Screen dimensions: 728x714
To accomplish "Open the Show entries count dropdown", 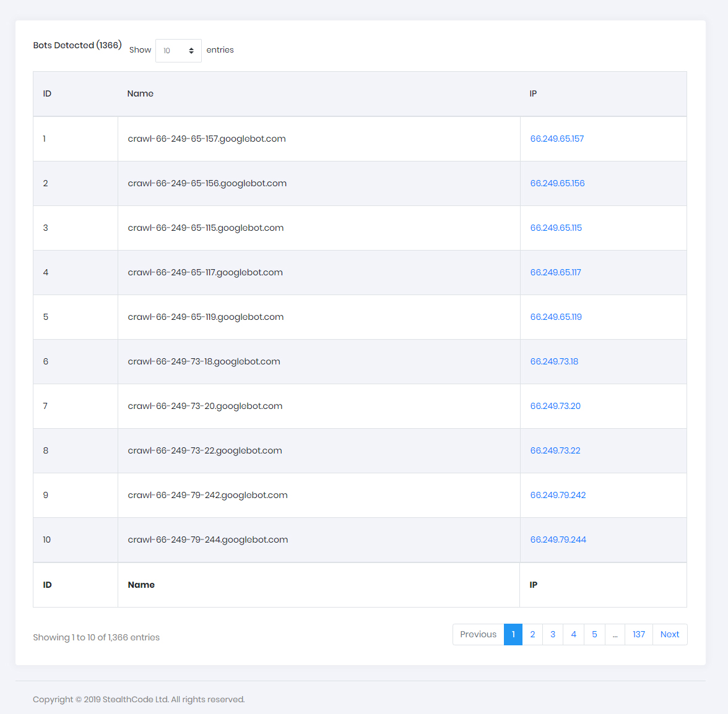I will coord(178,51).
